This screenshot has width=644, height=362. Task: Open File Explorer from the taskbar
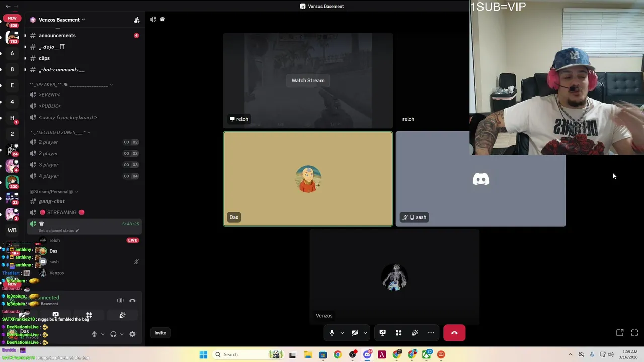[308, 355]
